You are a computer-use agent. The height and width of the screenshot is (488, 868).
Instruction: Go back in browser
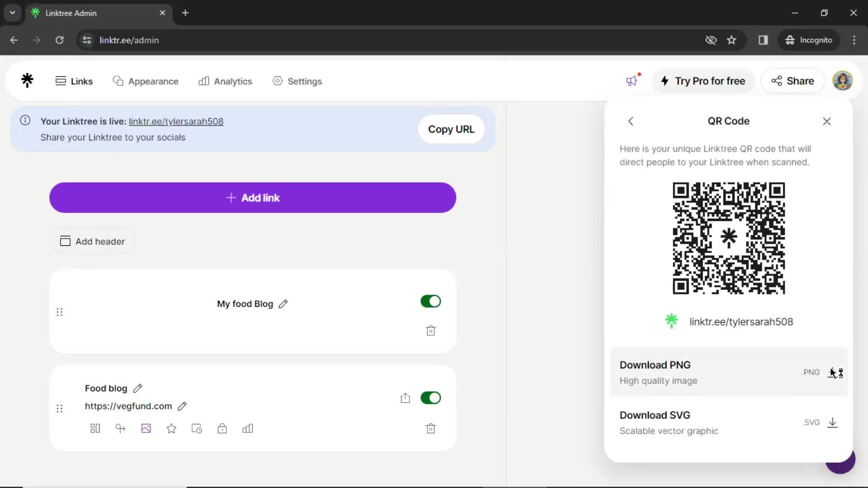pyautogui.click(x=14, y=40)
